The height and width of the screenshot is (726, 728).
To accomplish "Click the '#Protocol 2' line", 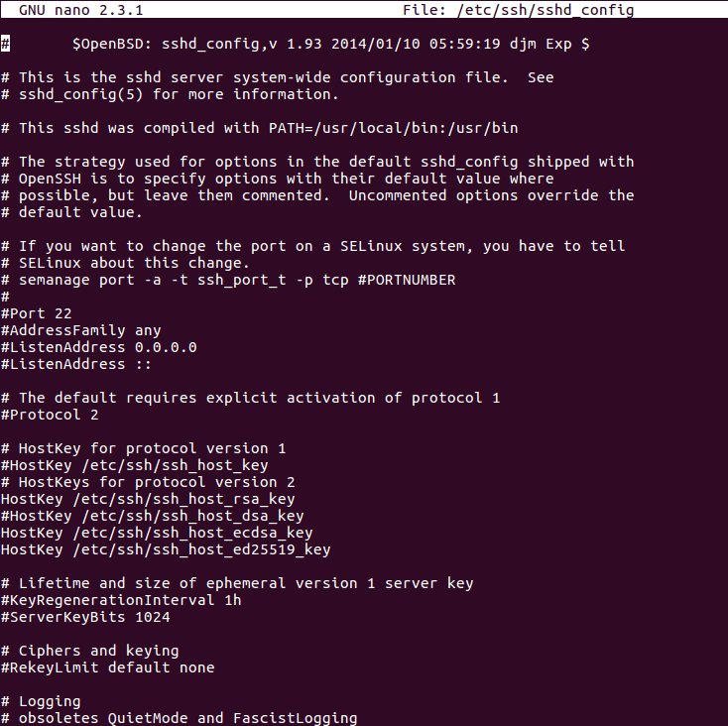I will (50, 415).
